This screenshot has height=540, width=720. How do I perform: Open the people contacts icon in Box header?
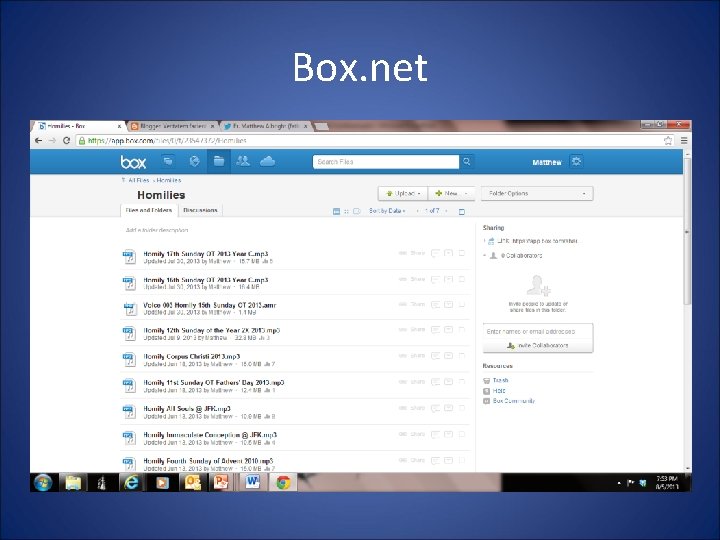243,161
